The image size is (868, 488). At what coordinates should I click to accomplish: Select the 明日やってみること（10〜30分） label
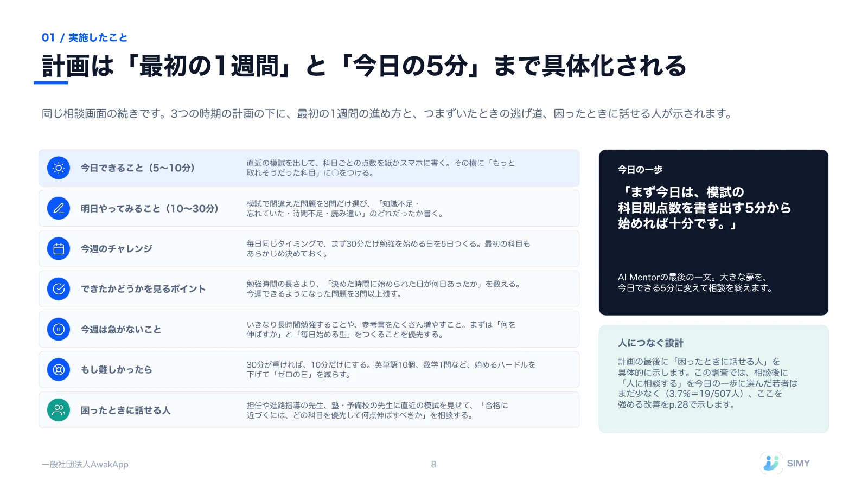point(150,208)
